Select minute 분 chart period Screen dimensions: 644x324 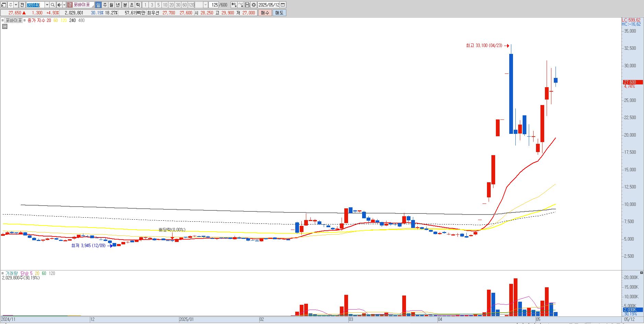tap(125, 5)
